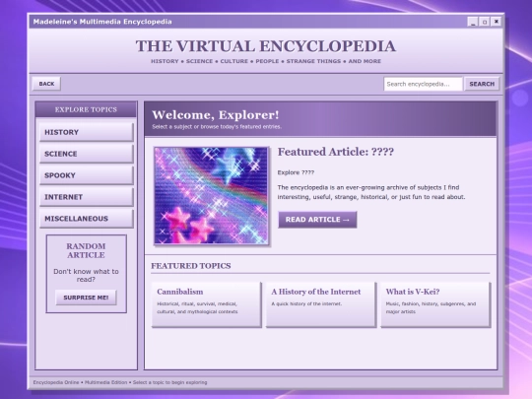This screenshot has width=532, height=399.
Task: Click the SURPRISE ME! button
Action: coord(86,298)
